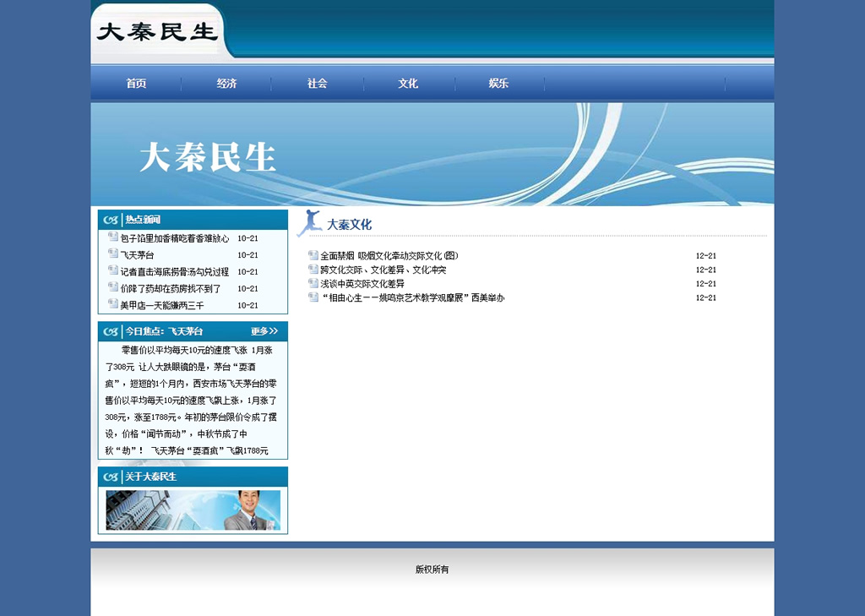Switch to the 社会 navigation section
The width and height of the screenshot is (865, 616).
[317, 84]
